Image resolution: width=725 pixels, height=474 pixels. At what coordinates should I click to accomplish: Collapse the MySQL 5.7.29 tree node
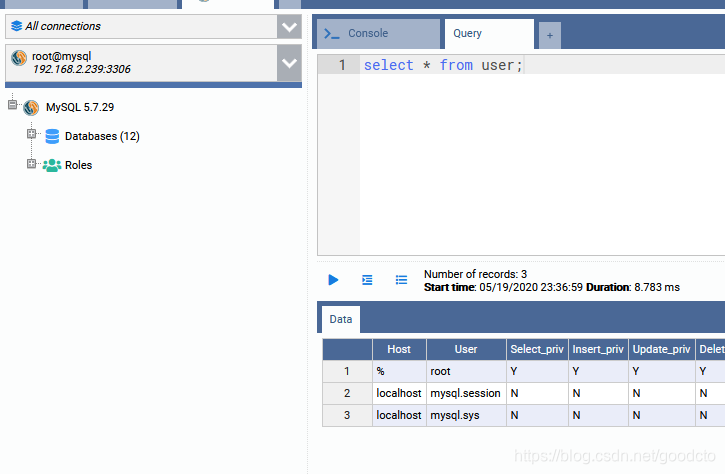tap(12, 105)
